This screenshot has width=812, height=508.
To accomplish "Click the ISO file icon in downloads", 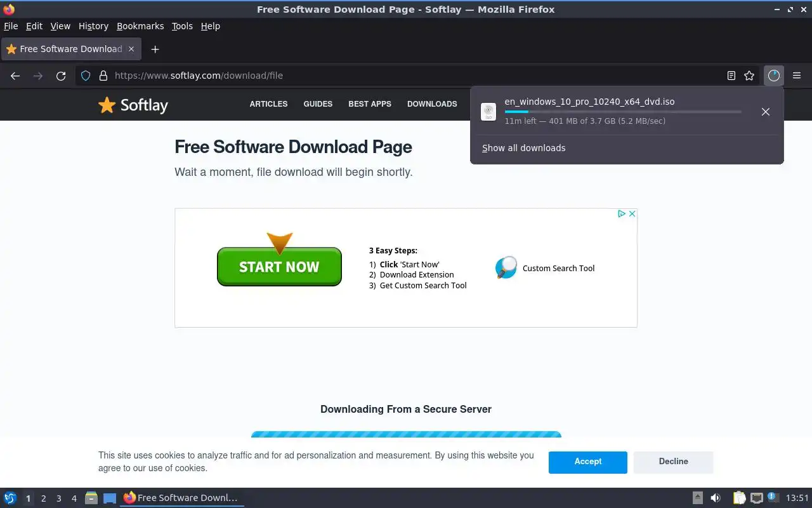I will point(488,112).
